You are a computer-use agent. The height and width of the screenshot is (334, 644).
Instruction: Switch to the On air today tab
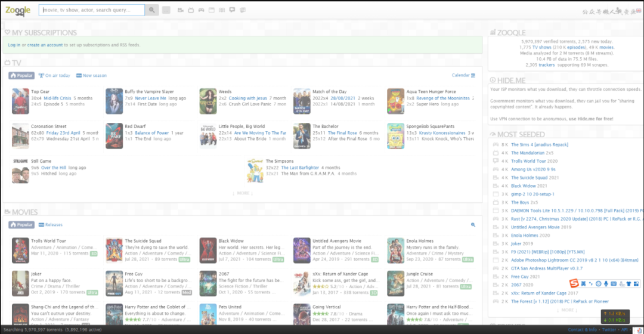coord(54,76)
